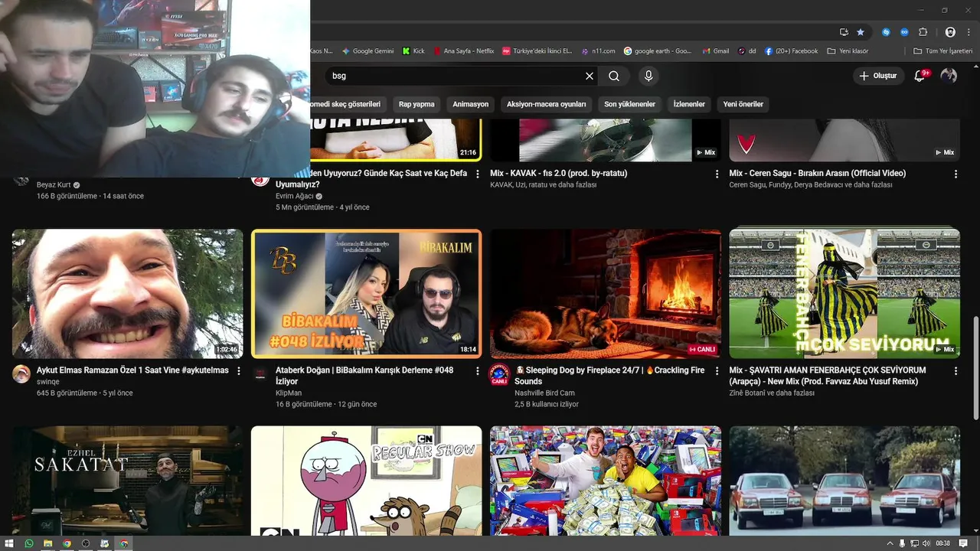The width and height of the screenshot is (980, 551).
Task: Click the taskbar clock showing 08:38
Action: pos(943,543)
